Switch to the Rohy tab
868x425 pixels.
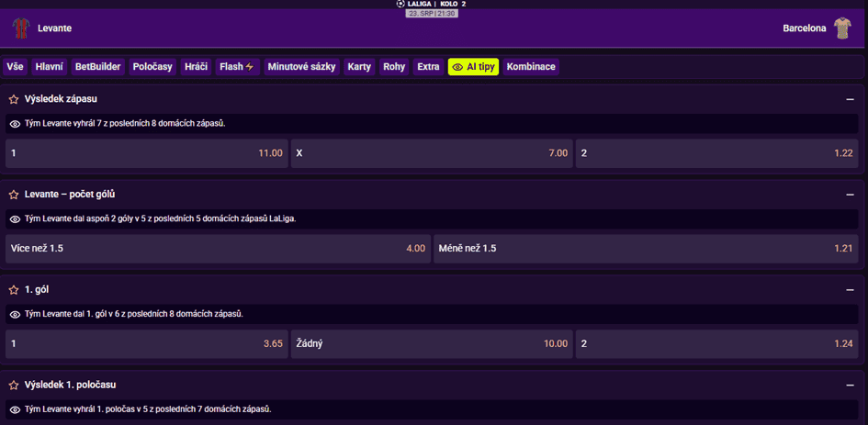tap(394, 67)
